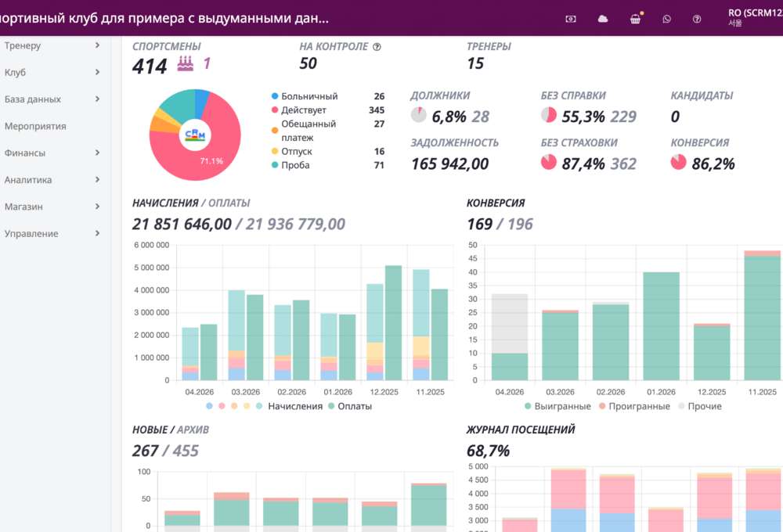
Task: Open СПОРТСМЕНЫ heading link
Action: coord(166,46)
